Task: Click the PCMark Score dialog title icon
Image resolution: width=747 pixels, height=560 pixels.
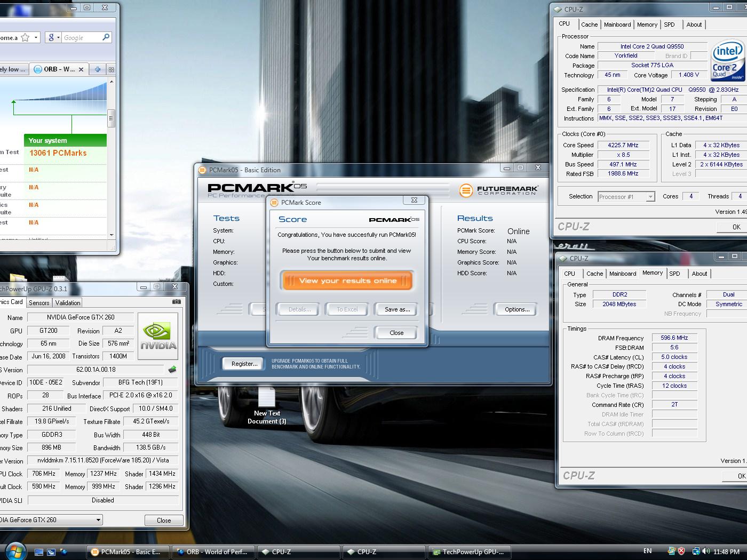Action: (274, 203)
